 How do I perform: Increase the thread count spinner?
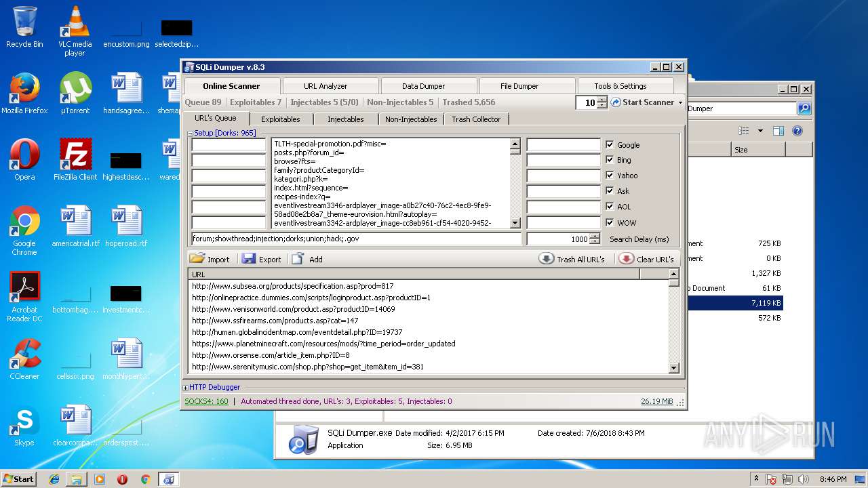602,99
